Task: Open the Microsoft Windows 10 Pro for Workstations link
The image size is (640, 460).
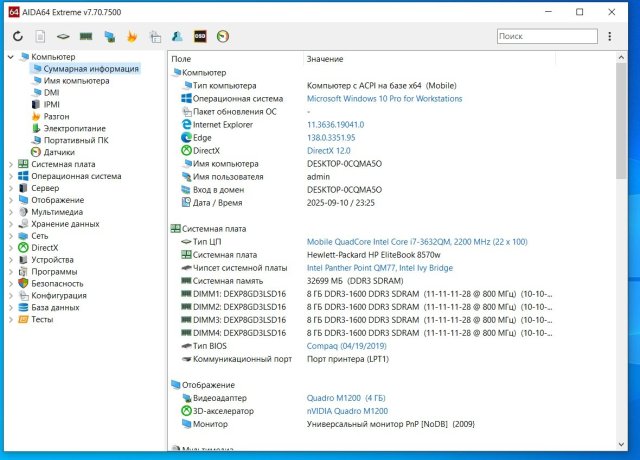Action: click(384, 99)
